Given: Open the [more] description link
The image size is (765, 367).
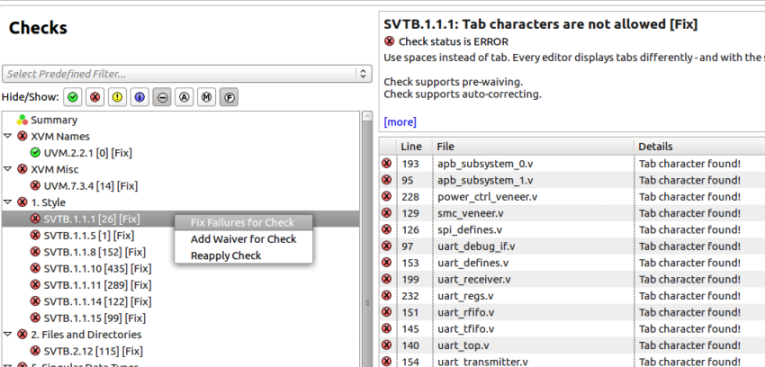Looking at the screenshot, I should (400, 122).
